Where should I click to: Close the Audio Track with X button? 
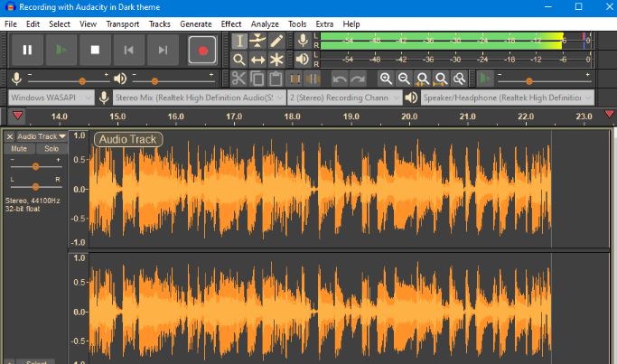point(10,136)
